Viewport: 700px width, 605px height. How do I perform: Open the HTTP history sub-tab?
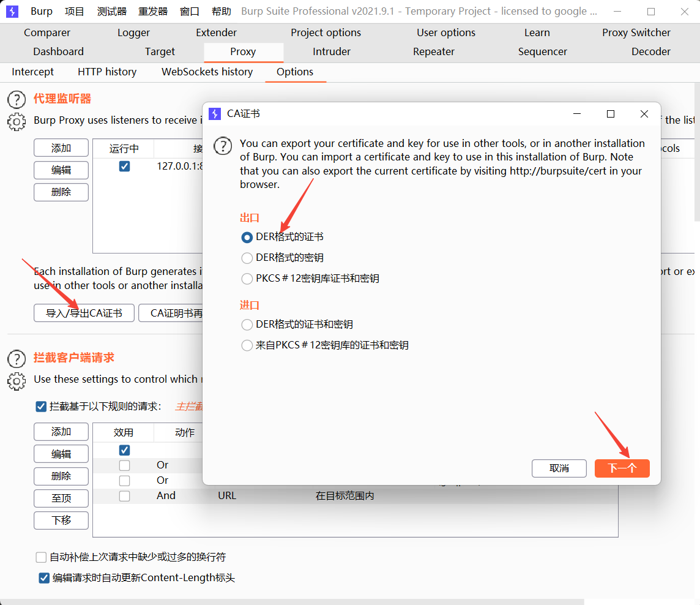107,72
